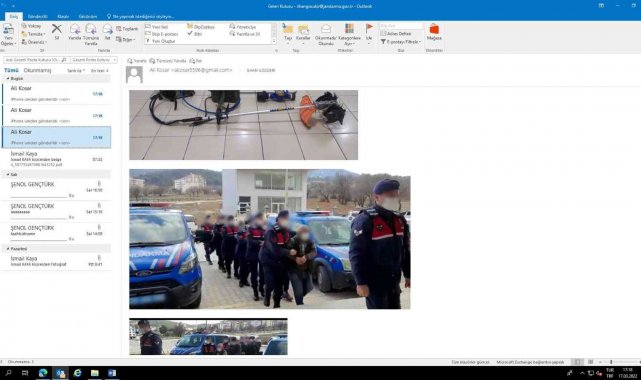Image resolution: width=641 pixels, height=380 pixels.
Task: Select the Yeni Nel quick step
Action: pos(157,27)
